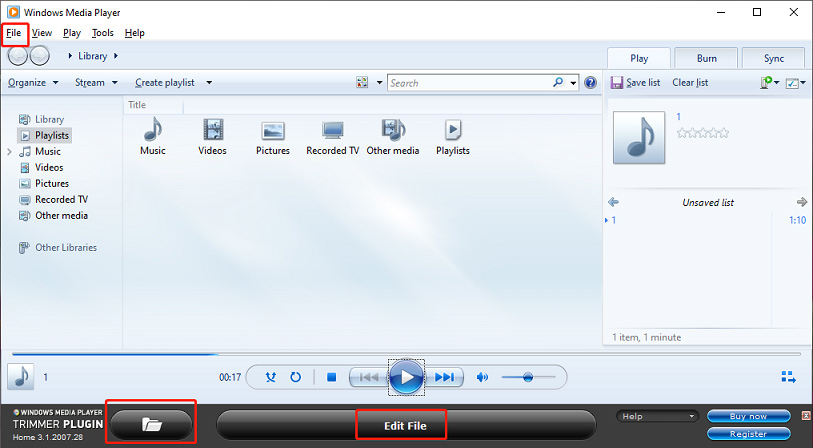Open the Trimmer Plugin Help dropdown
Screen dimensions: 813x448
pos(657,416)
